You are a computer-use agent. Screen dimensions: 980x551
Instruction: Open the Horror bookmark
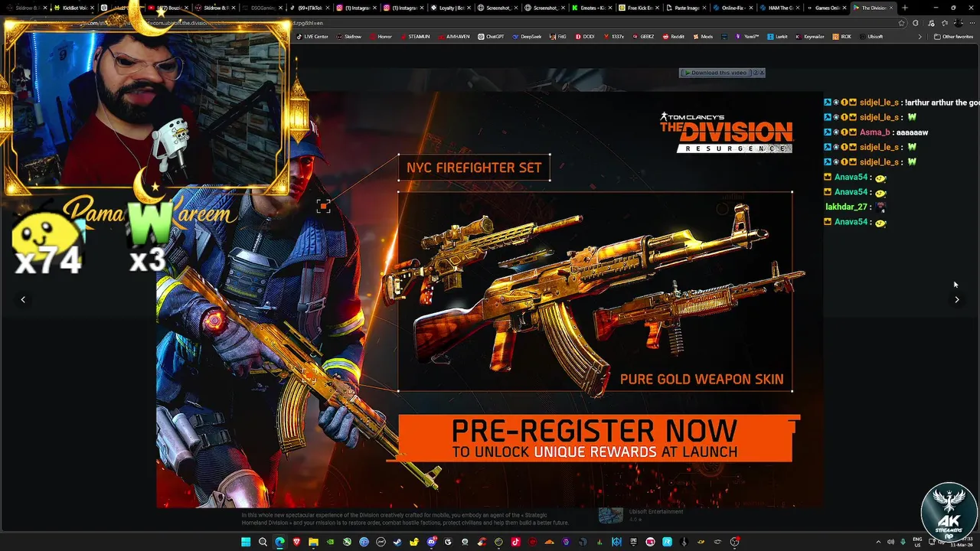tap(381, 37)
